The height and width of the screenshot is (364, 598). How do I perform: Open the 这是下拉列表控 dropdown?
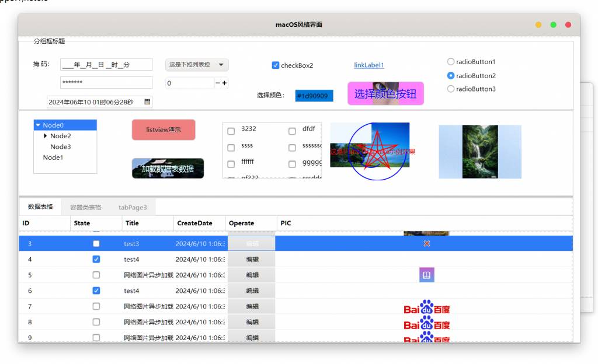click(x=197, y=65)
